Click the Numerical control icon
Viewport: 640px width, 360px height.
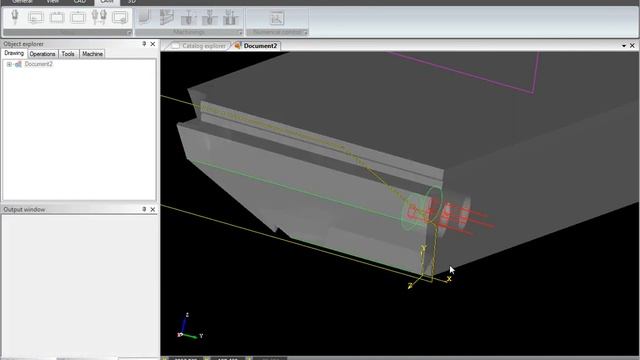click(277, 18)
